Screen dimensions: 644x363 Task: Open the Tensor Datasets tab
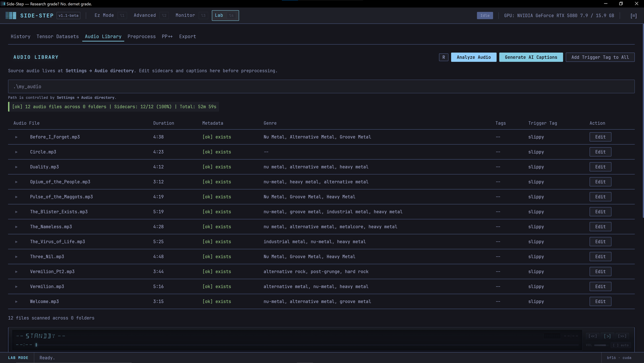[58, 36]
